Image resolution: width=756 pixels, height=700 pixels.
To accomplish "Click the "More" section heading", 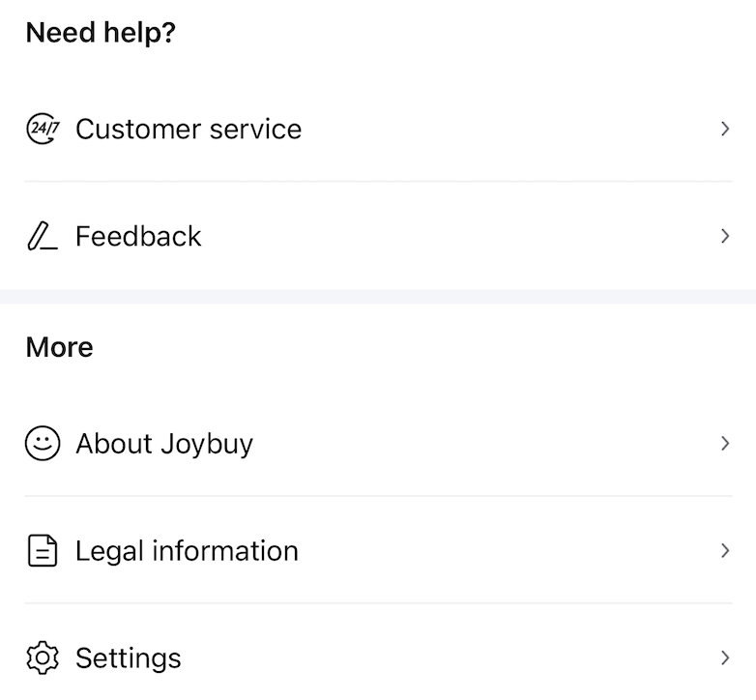I will 59,347.
